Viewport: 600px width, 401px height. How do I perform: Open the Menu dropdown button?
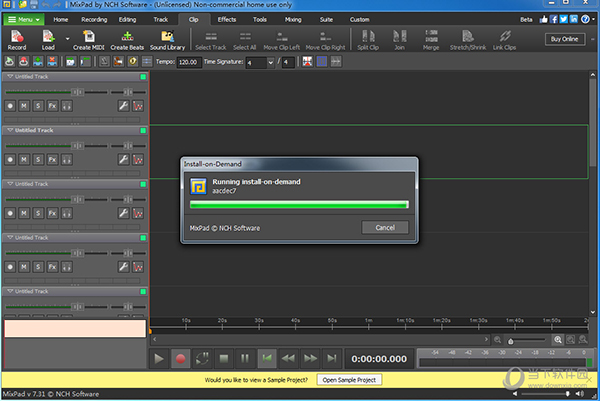click(24, 20)
